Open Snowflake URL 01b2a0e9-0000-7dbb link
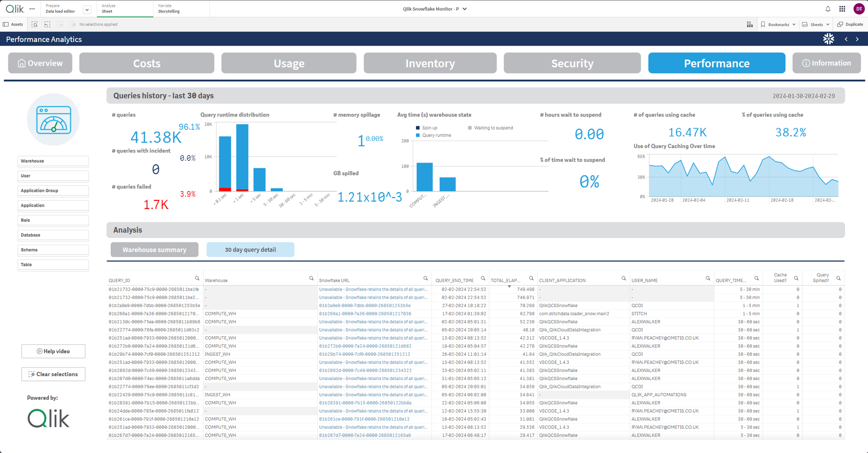The height and width of the screenshot is (453, 868). (x=365, y=306)
